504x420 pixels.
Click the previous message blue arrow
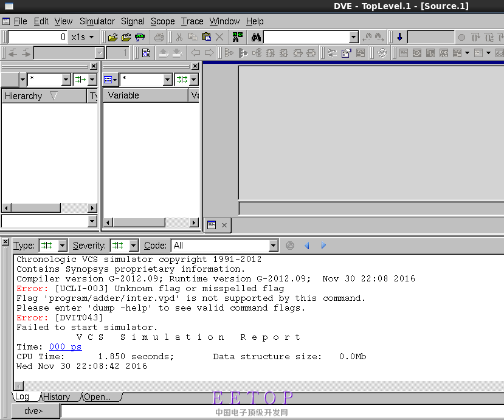coord(306,246)
